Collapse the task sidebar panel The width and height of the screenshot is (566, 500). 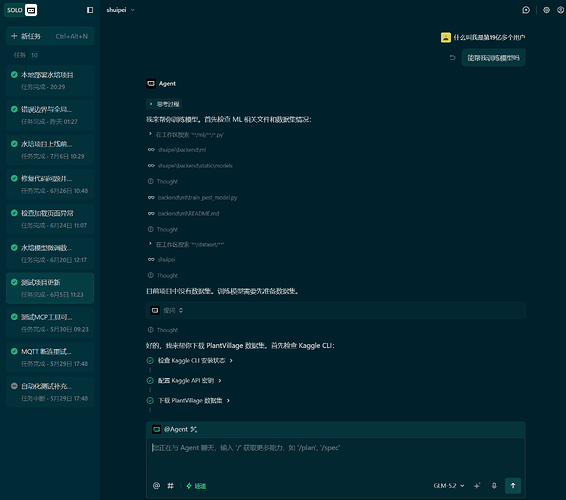pyautogui.click(x=90, y=10)
